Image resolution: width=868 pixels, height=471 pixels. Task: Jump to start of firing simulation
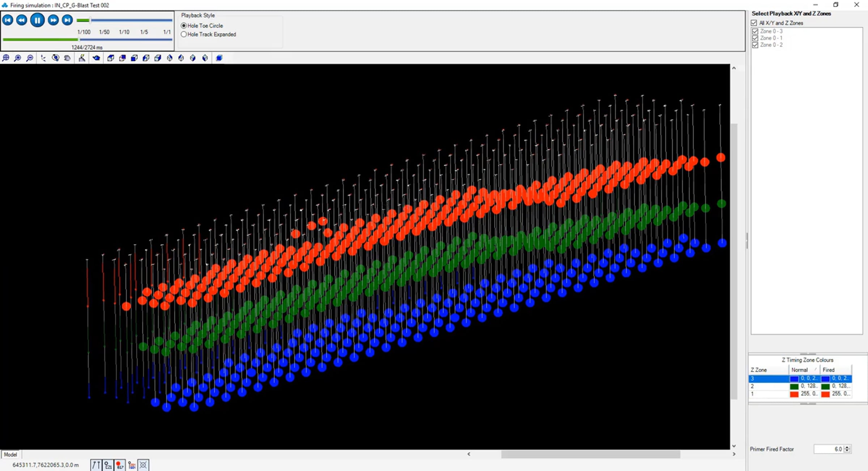[x=8, y=20]
